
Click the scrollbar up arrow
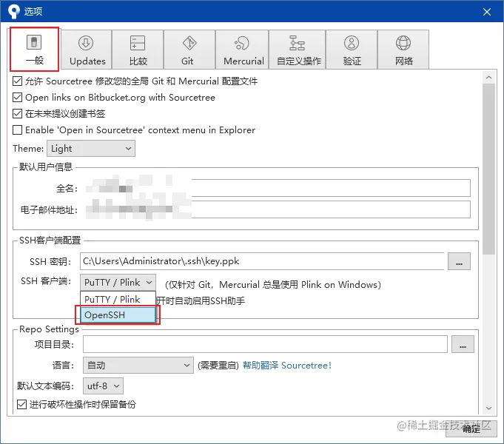[489, 78]
